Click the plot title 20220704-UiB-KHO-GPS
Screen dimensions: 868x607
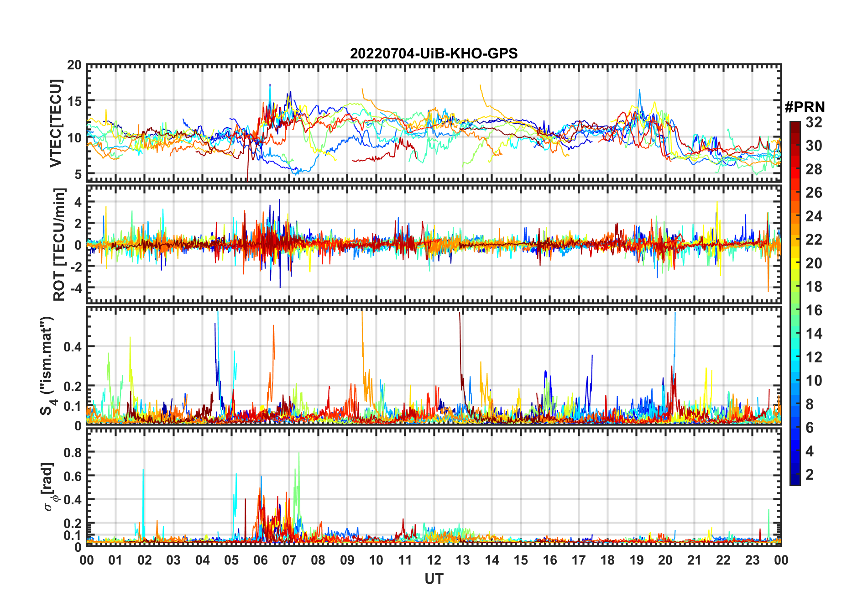[434, 53]
